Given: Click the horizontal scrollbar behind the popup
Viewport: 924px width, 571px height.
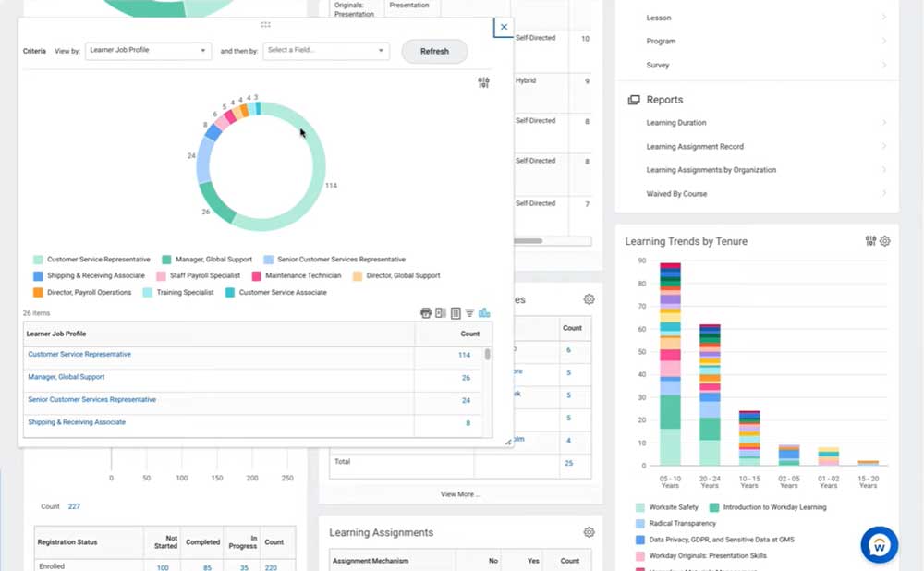Looking at the screenshot, I should [528, 240].
